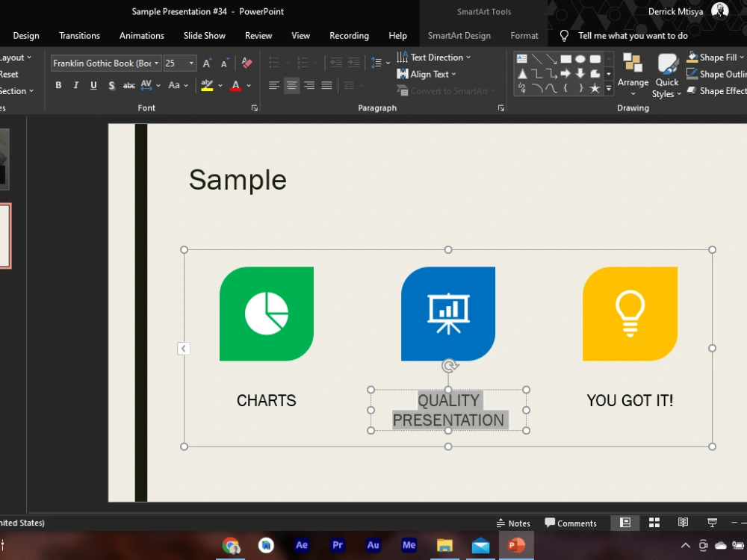Open the Text Direction dropdown
The image size is (747, 560).
[437, 57]
